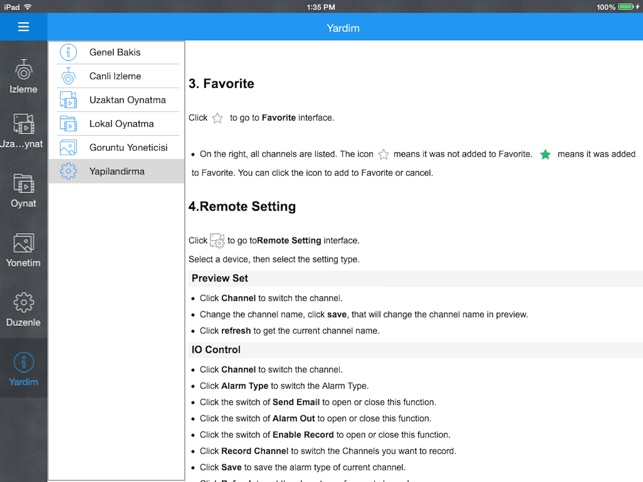Tap the Yonetim sidebar label
This screenshot has width=643, height=482.
[x=23, y=263]
